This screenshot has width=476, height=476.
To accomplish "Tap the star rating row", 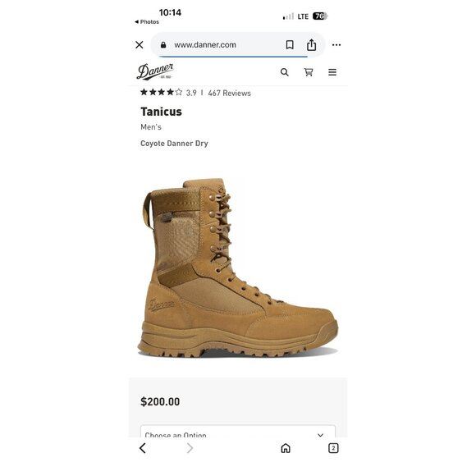I will [x=161, y=92].
